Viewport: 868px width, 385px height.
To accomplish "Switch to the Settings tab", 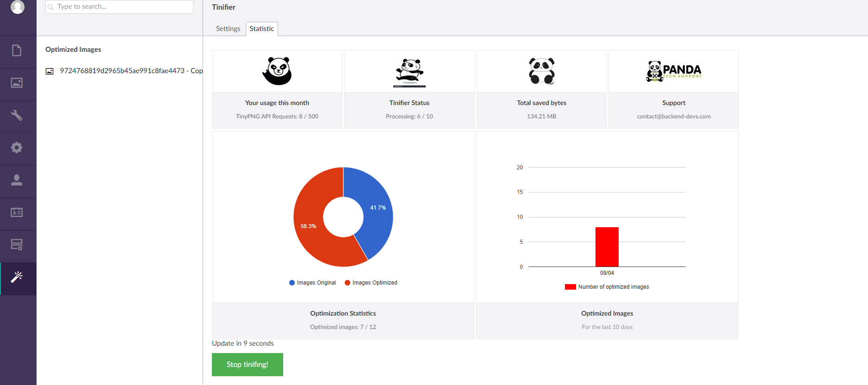I will (228, 29).
